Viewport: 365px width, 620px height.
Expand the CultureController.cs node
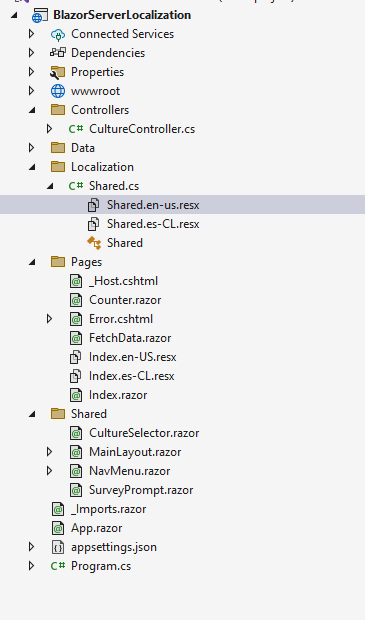pos(49,129)
